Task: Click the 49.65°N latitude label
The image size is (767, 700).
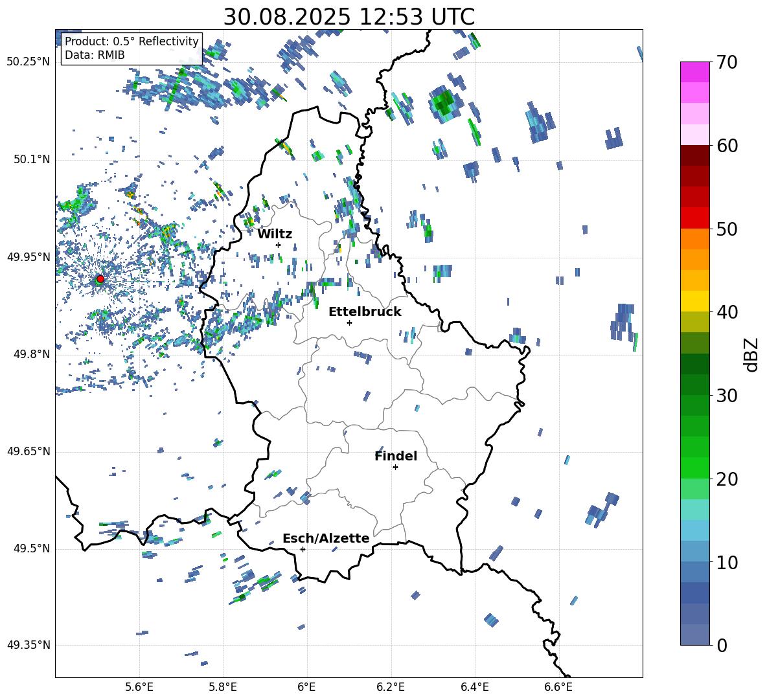Action: (x=29, y=451)
